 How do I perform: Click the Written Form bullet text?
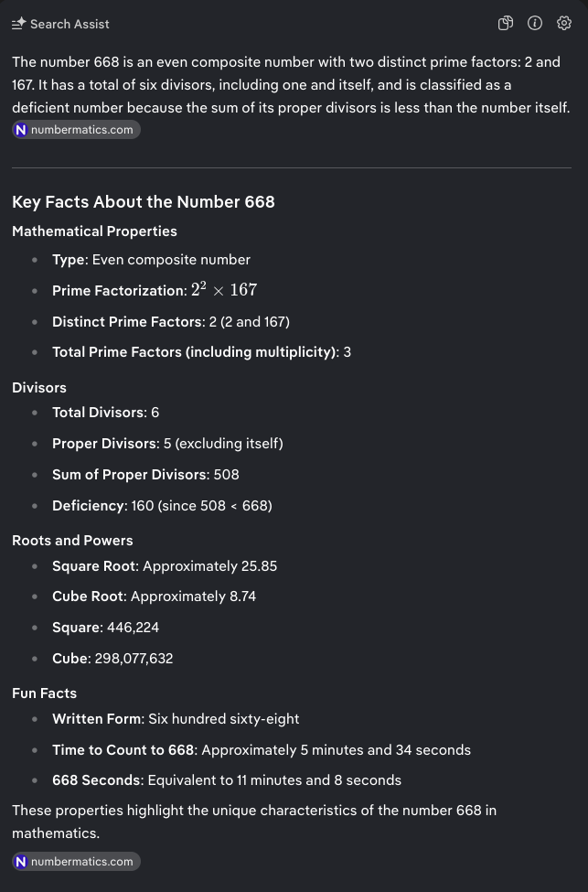pos(176,719)
